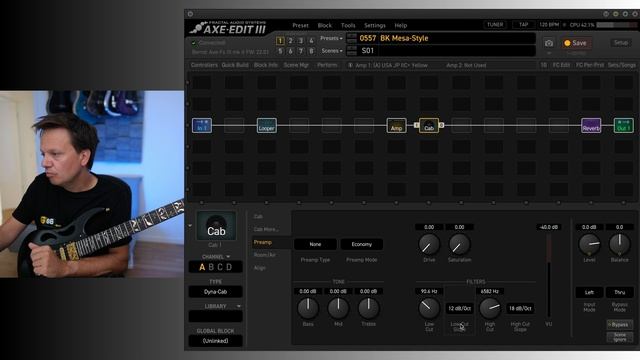Select scene 3 button

tap(301, 41)
